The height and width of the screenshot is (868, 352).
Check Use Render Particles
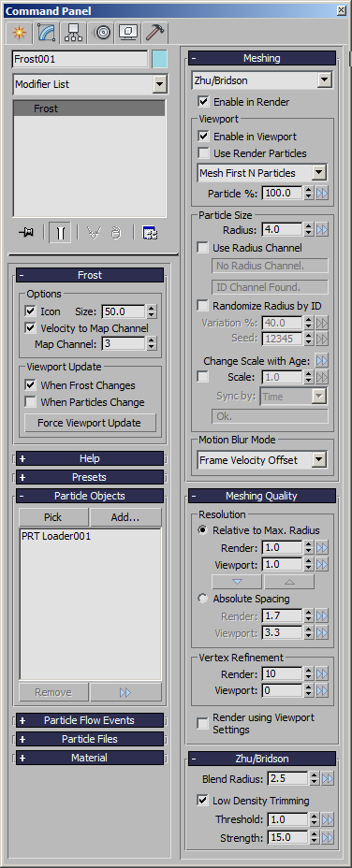(x=203, y=153)
